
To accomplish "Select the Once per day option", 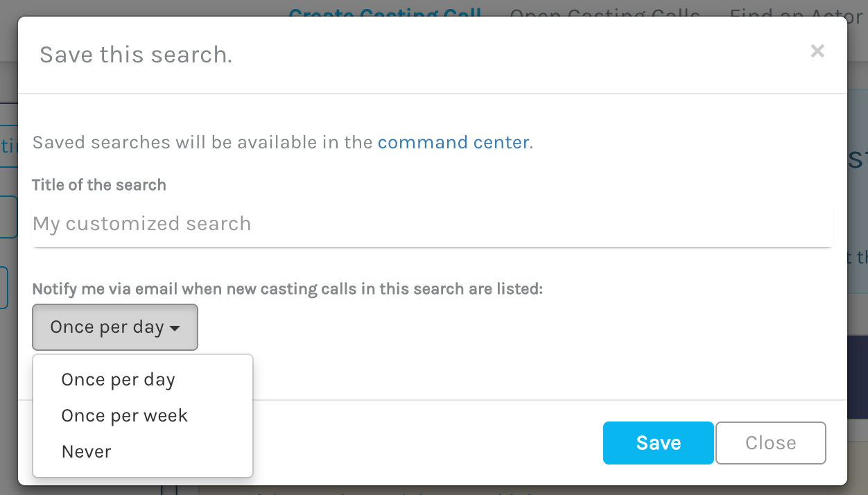I will [x=118, y=379].
